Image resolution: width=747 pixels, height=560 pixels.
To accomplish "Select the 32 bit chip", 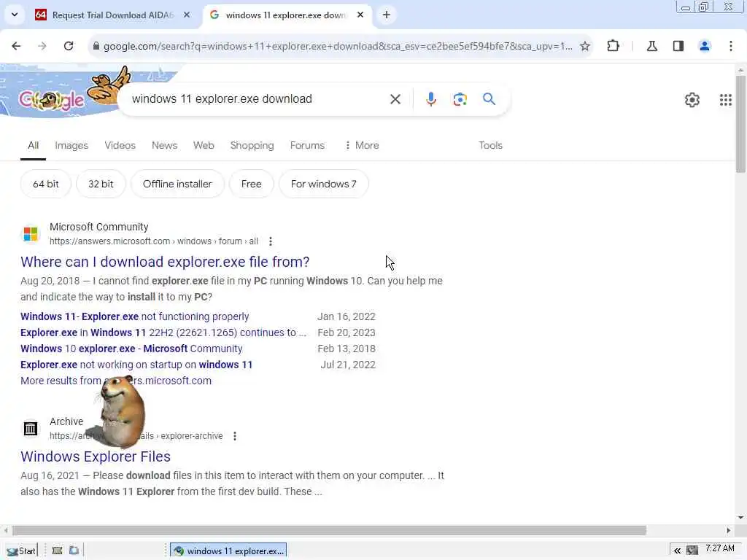I will [101, 184].
